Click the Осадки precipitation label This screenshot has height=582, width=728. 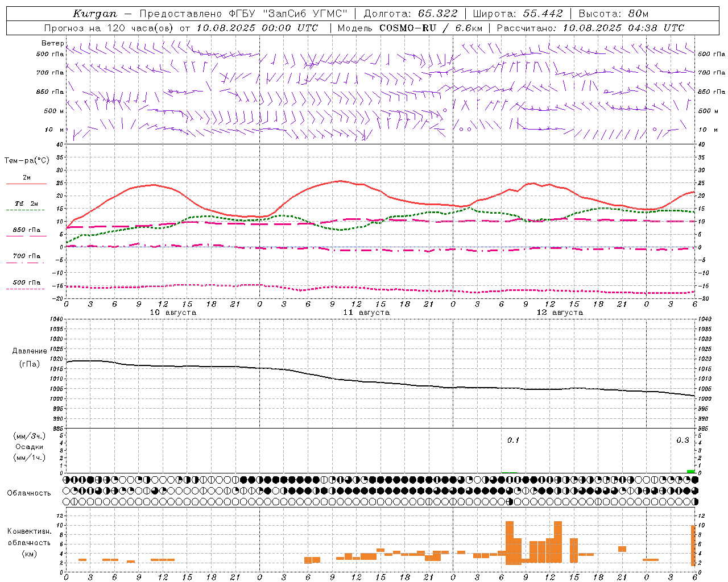[30, 447]
